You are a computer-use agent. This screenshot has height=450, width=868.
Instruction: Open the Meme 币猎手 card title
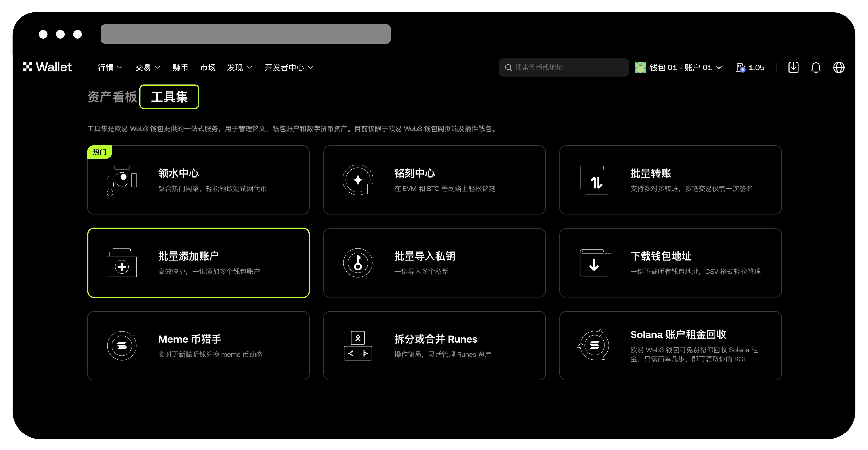[190, 339]
